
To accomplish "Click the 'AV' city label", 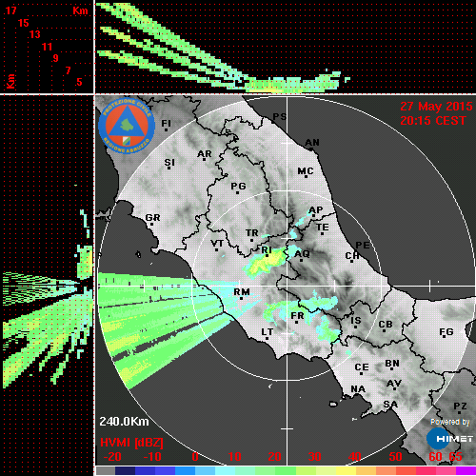I will tap(394, 384).
